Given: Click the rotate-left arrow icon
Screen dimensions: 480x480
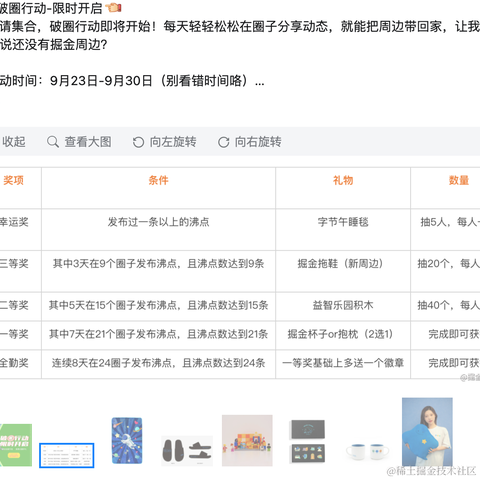Looking at the screenshot, I should tap(138, 142).
